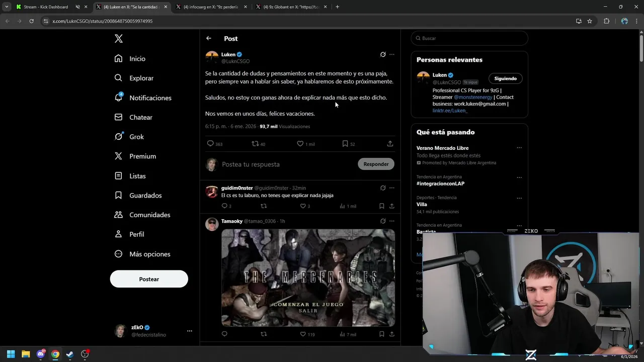Bookmark this page with star icon

point(590,21)
